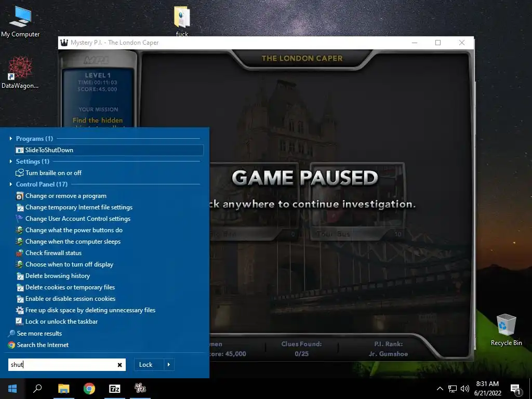Image resolution: width=532 pixels, height=399 pixels.
Task: Close the Mystery P.I. window
Action: [462, 43]
